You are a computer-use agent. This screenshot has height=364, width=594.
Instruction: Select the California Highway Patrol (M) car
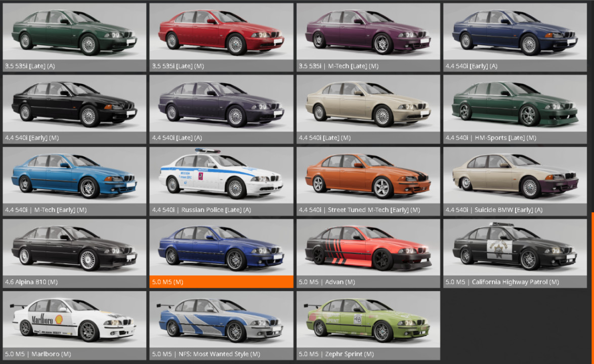(515, 253)
